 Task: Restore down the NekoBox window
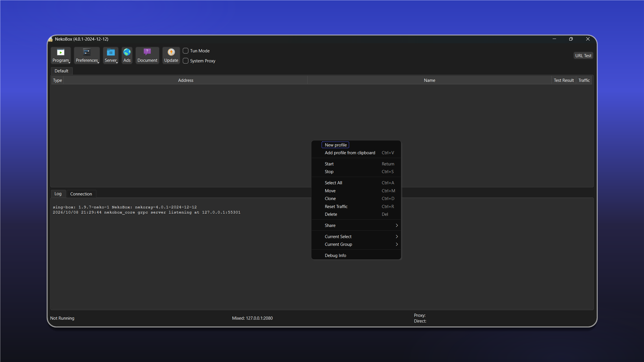(x=571, y=39)
